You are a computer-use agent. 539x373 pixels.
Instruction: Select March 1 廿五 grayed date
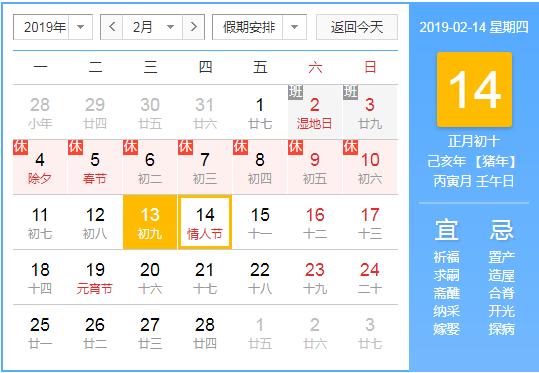coord(260,332)
